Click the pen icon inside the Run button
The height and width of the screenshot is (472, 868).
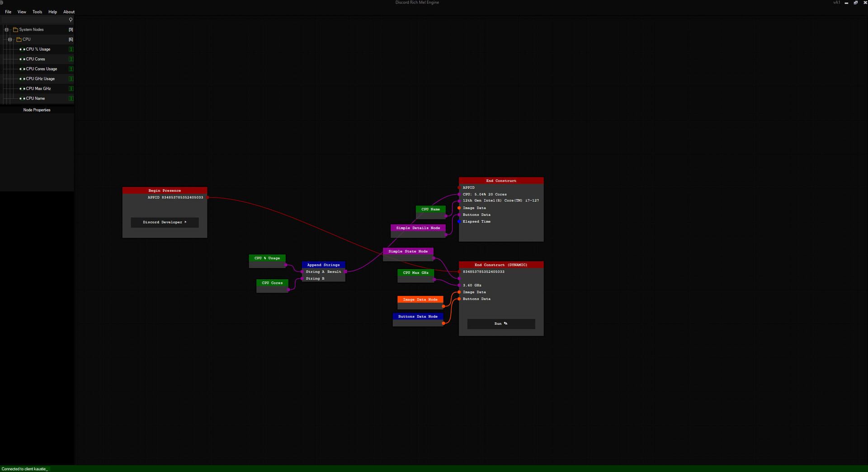(x=505, y=324)
